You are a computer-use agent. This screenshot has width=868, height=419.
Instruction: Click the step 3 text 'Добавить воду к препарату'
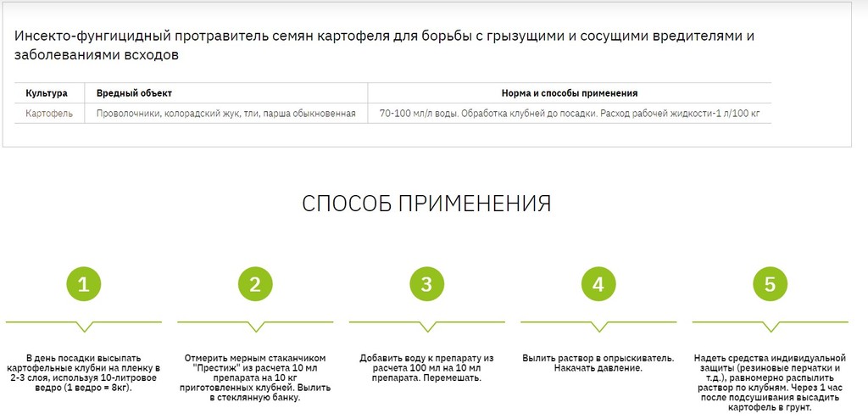426,367
